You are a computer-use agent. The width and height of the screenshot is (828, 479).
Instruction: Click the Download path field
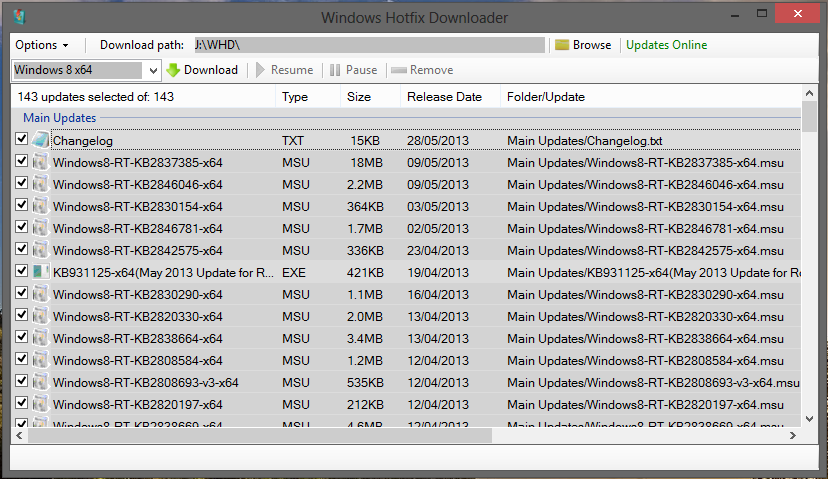point(368,45)
